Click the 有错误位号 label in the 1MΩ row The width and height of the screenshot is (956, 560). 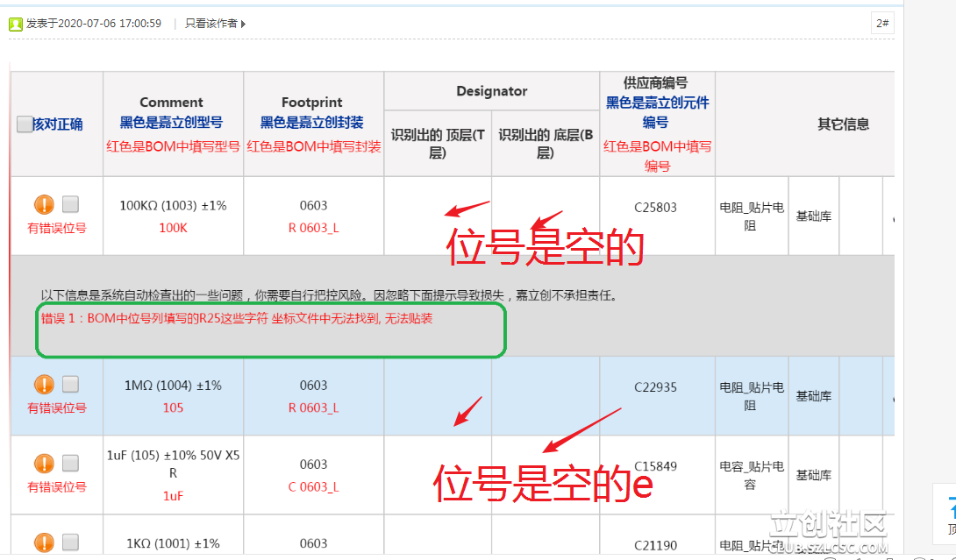pyautogui.click(x=57, y=408)
